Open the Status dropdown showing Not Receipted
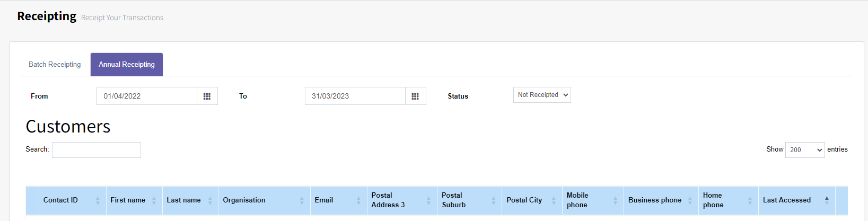The height and width of the screenshot is (221, 868). point(542,95)
